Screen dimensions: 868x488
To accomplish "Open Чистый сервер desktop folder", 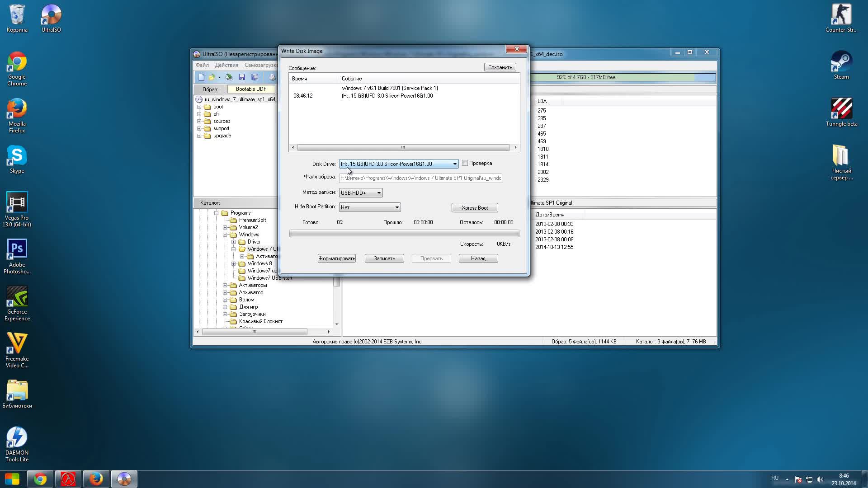I will (x=841, y=163).
